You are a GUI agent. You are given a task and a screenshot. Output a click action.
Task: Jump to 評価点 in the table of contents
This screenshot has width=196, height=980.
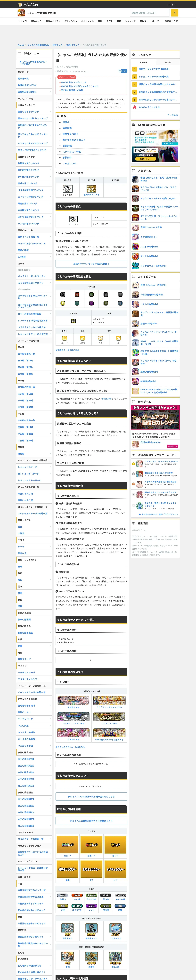coord(66,122)
